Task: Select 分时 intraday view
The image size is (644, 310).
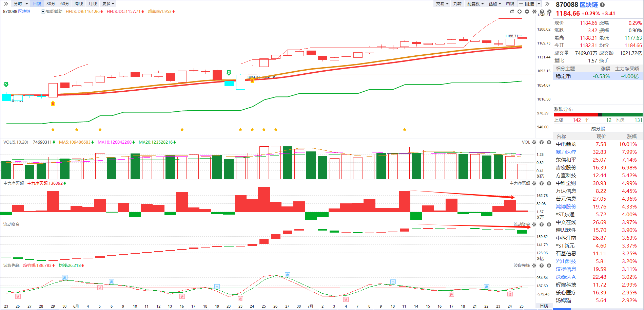Action: pos(18,4)
